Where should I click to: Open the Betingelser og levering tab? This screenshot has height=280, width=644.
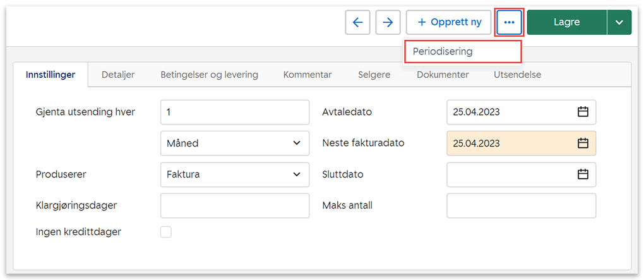point(209,75)
